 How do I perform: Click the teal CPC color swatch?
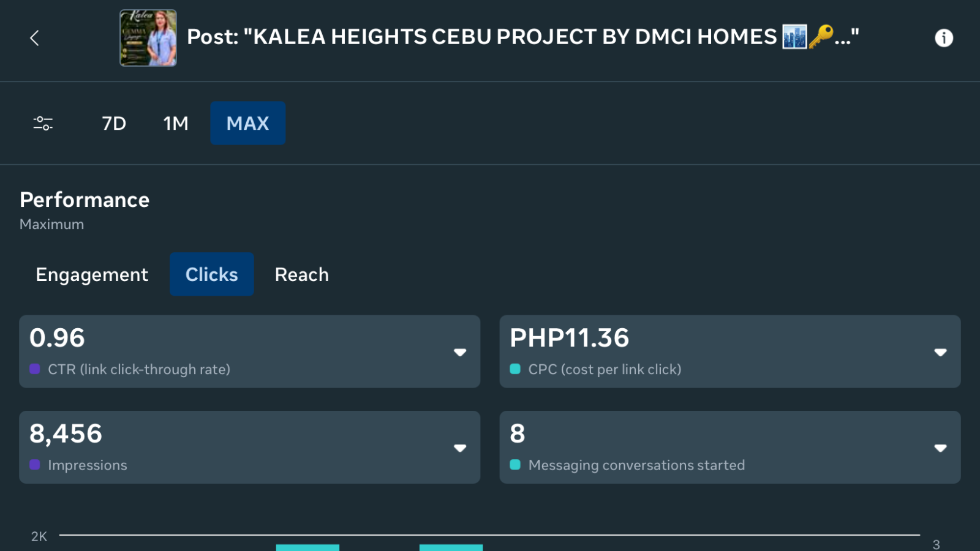[x=515, y=369]
